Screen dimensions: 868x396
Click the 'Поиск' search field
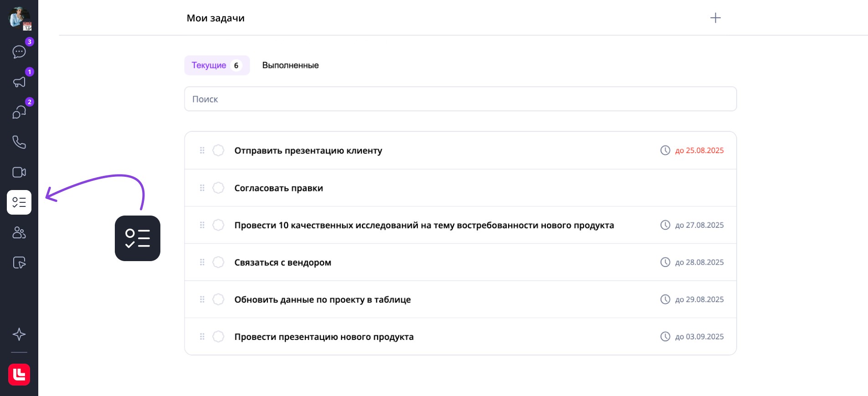pyautogui.click(x=460, y=99)
